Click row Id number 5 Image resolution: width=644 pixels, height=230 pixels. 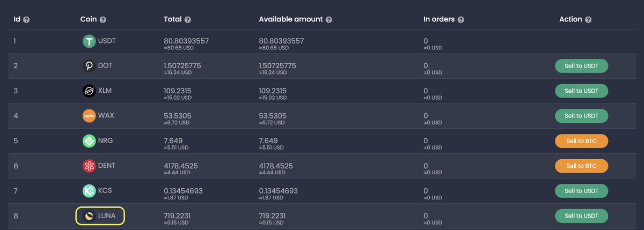tap(15, 141)
